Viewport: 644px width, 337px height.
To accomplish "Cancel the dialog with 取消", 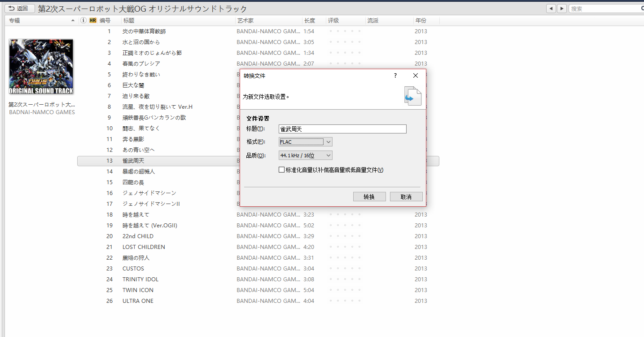I will click(406, 197).
